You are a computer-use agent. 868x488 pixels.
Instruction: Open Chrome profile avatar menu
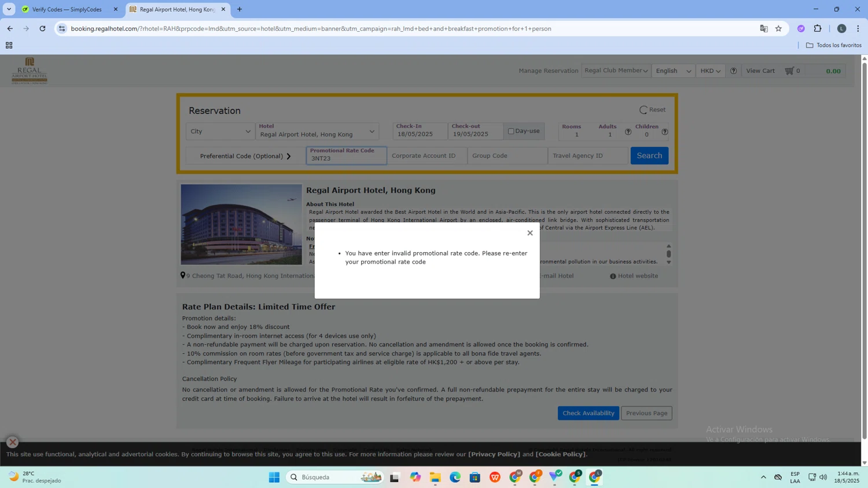click(841, 28)
